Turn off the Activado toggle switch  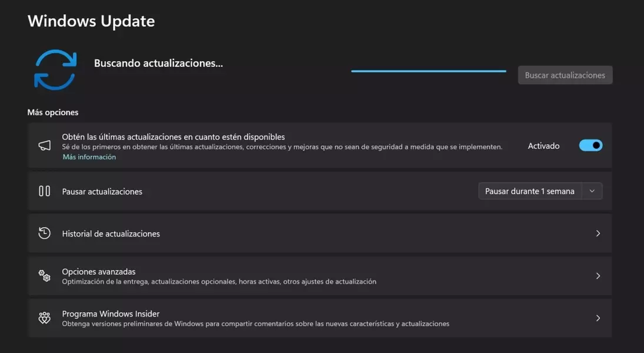[x=590, y=145]
